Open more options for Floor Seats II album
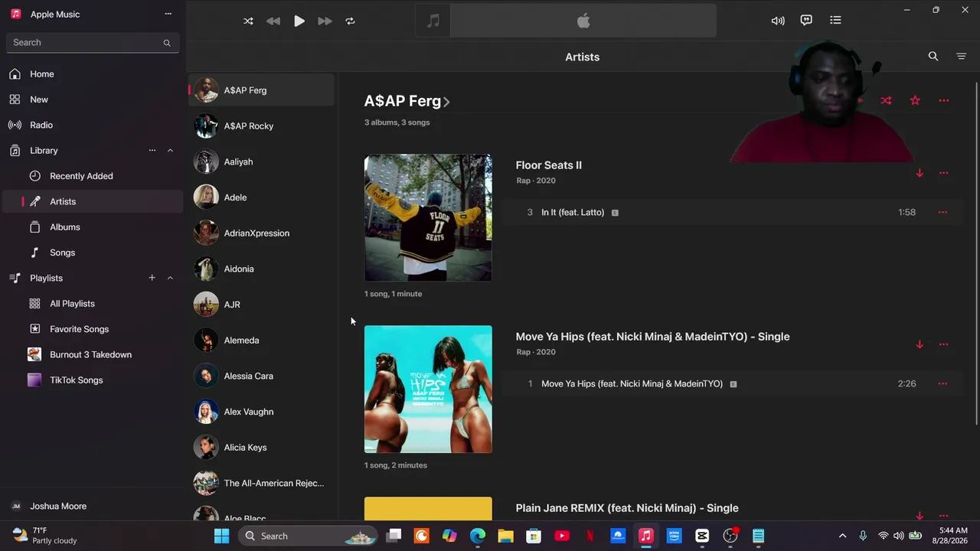Screen dimensions: 980x551 coord(943,173)
